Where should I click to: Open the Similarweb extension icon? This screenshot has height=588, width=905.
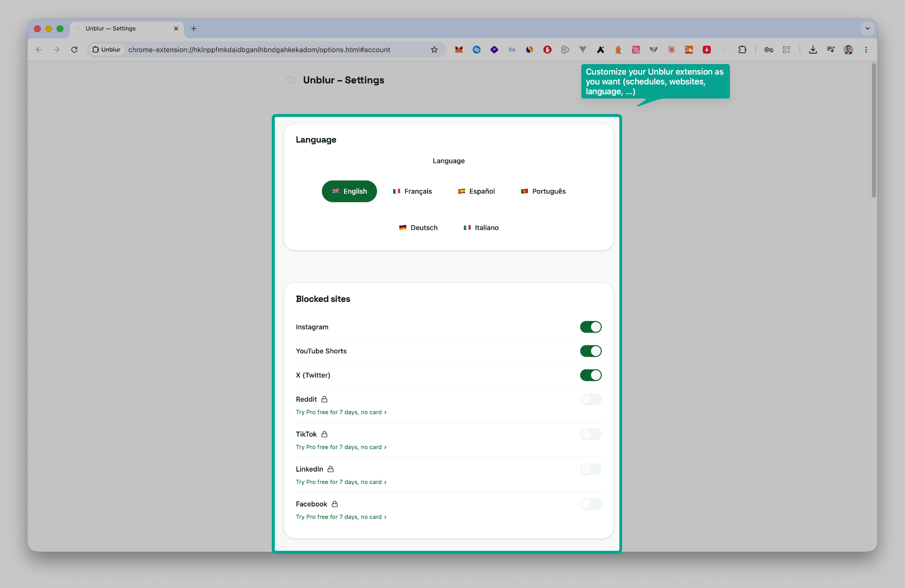coord(529,49)
